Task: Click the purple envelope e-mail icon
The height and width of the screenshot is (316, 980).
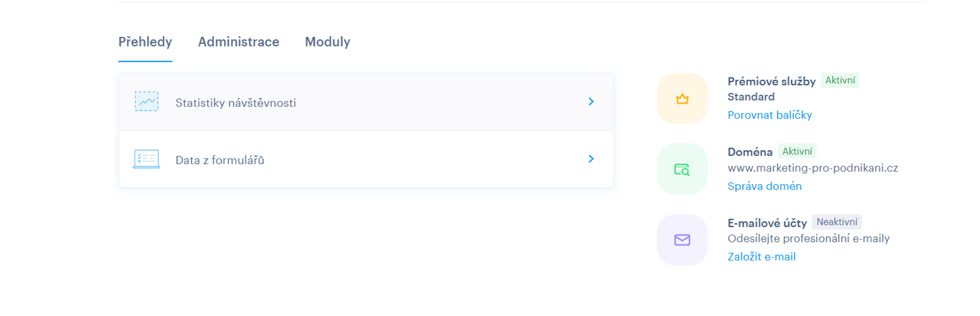Action: click(682, 240)
